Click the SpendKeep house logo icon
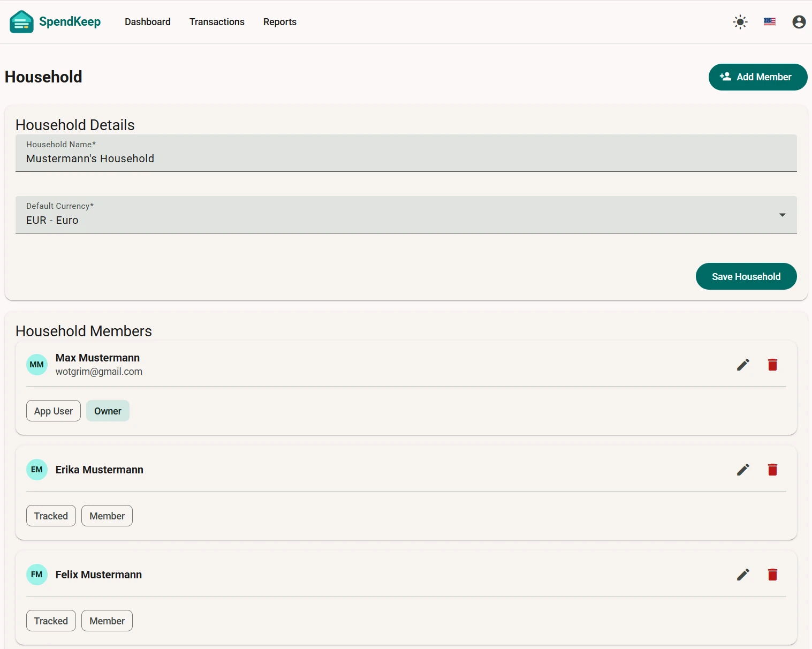The width and height of the screenshot is (812, 649). pos(21,22)
